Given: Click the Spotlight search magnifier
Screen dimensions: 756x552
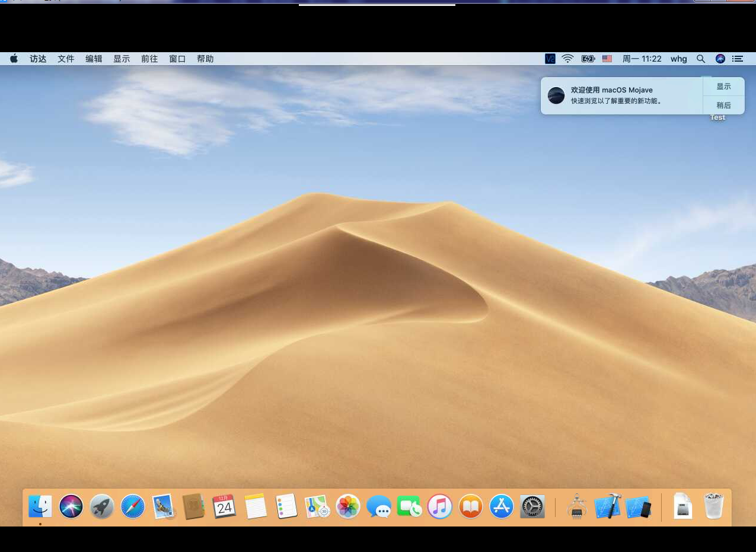Looking at the screenshot, I should 701,59.
